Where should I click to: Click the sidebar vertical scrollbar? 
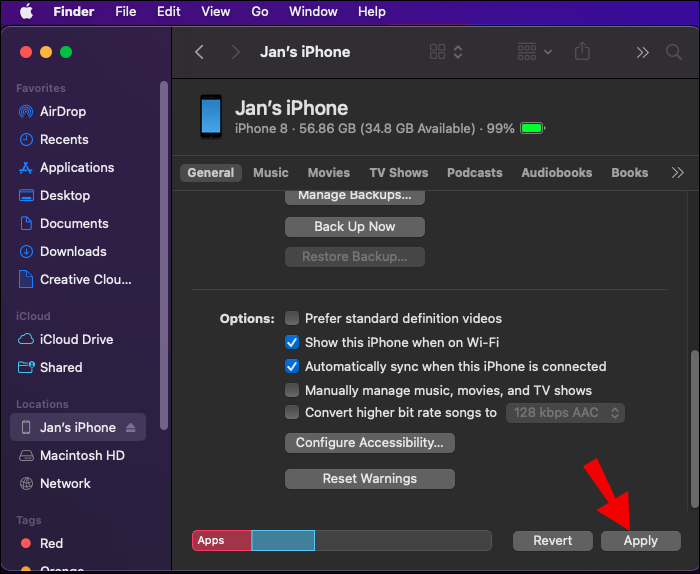coord(164,255)
